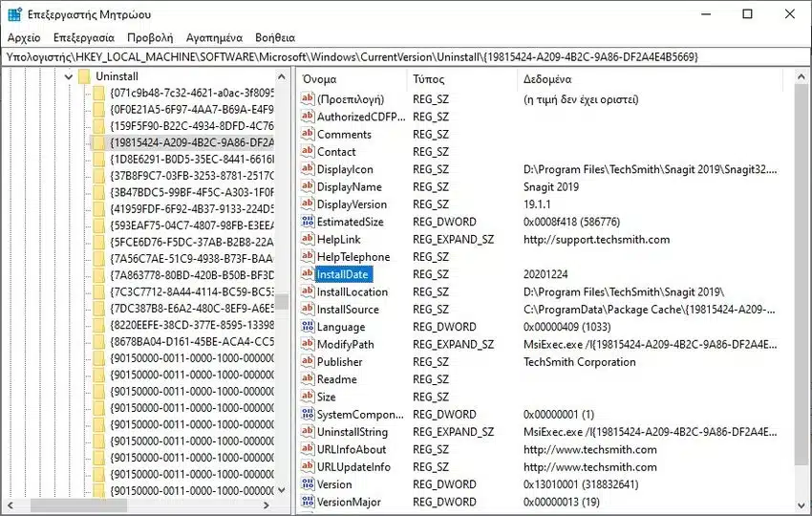The width and height of the screenshot is (812, 516).
Task: Open the Βοήθεια menu
Action: 275,37
